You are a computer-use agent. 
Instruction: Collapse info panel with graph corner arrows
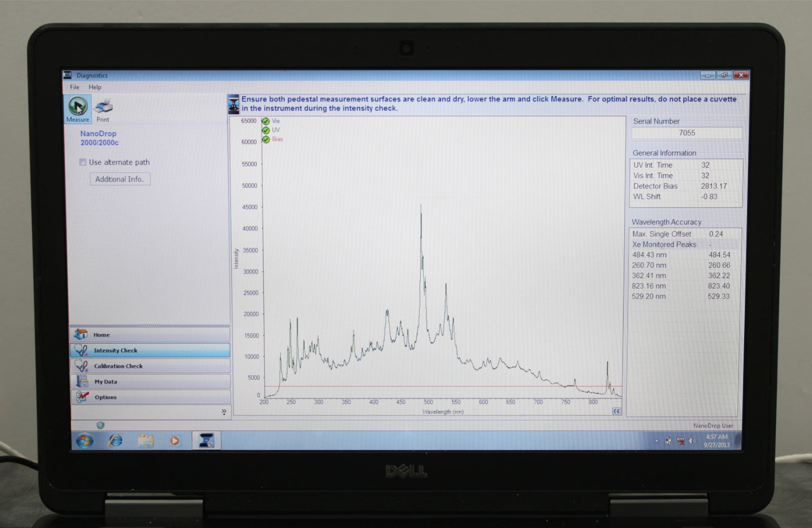pos(616,411)
